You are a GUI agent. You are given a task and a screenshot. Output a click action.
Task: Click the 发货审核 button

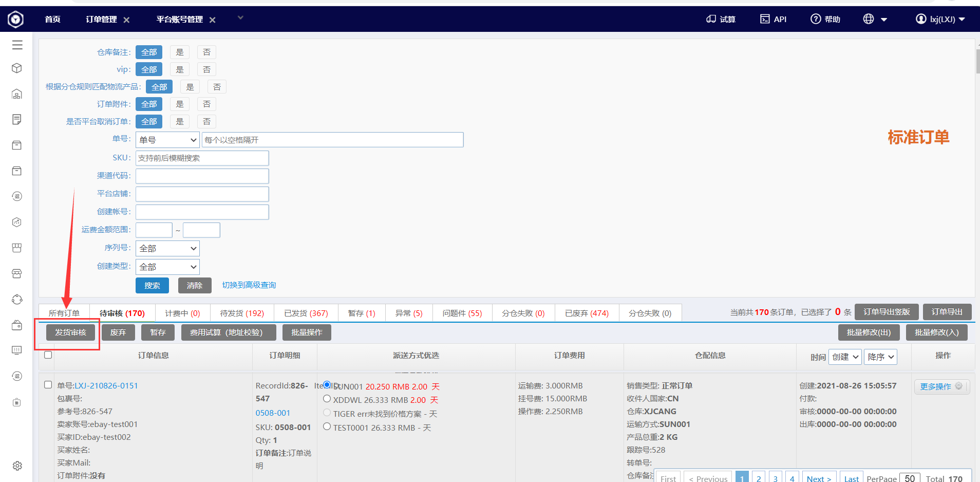pyautogui.click(x=71, y=332)
